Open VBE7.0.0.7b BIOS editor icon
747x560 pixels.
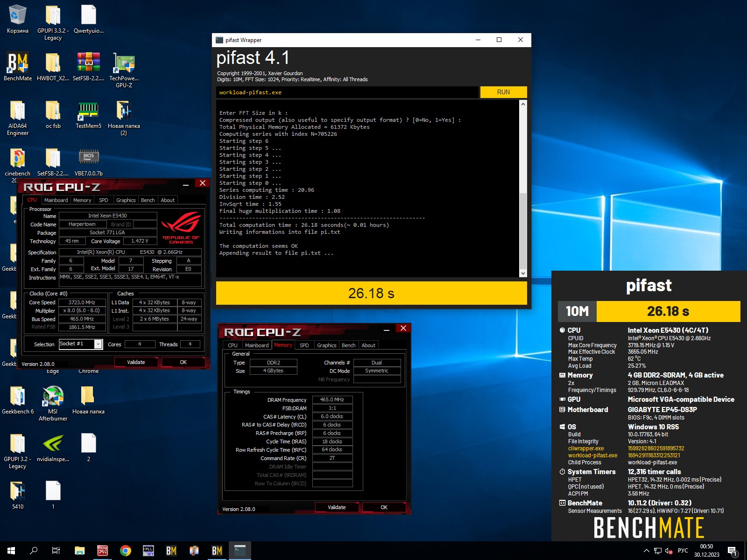(89, 162)
